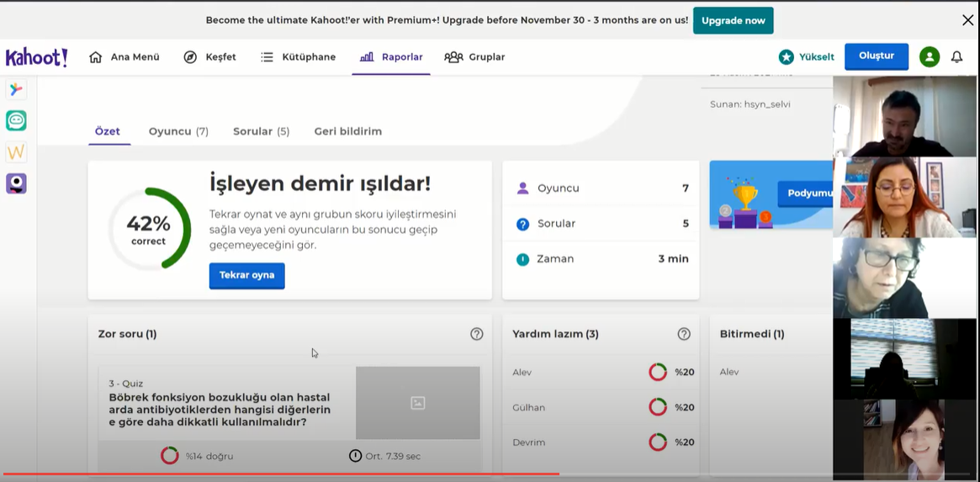This screenshot has width=980, height=482.
Task: Open the notifications bell icon
Action: (x=956, y=57)
